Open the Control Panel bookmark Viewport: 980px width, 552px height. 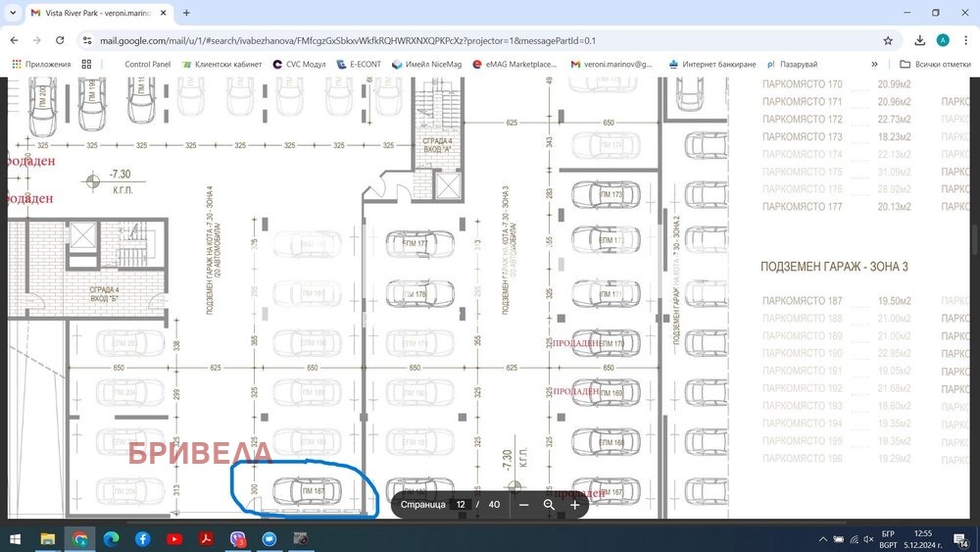click(x=147, y=64)
